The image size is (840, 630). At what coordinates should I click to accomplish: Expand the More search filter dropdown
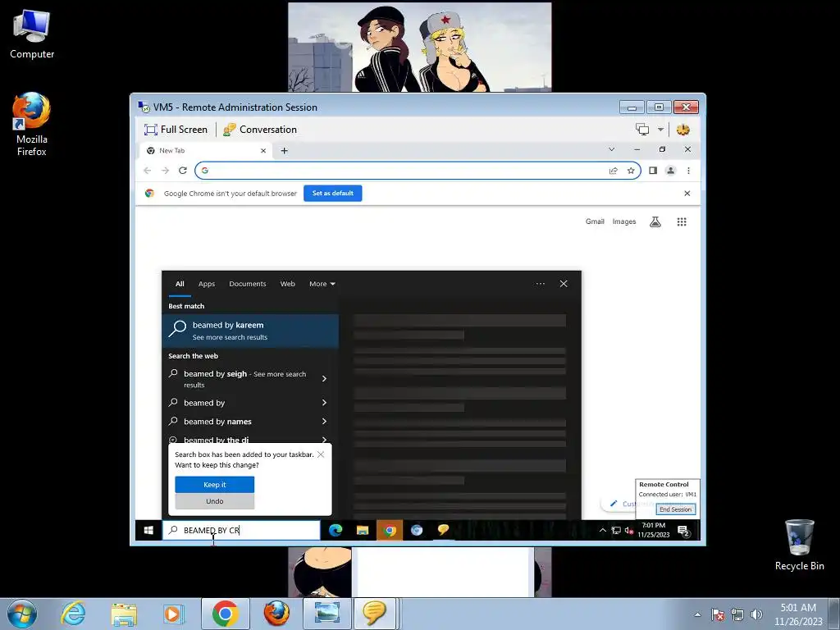click(x=322, y=284)
